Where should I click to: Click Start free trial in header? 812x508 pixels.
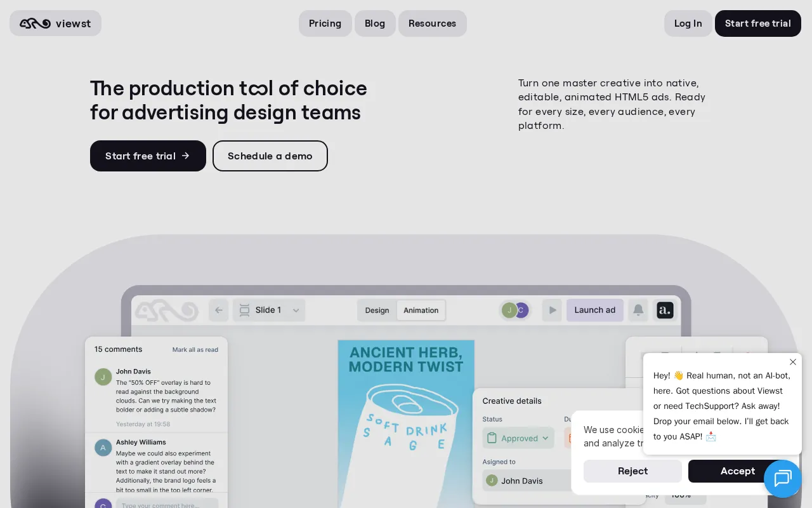point(758,23)
